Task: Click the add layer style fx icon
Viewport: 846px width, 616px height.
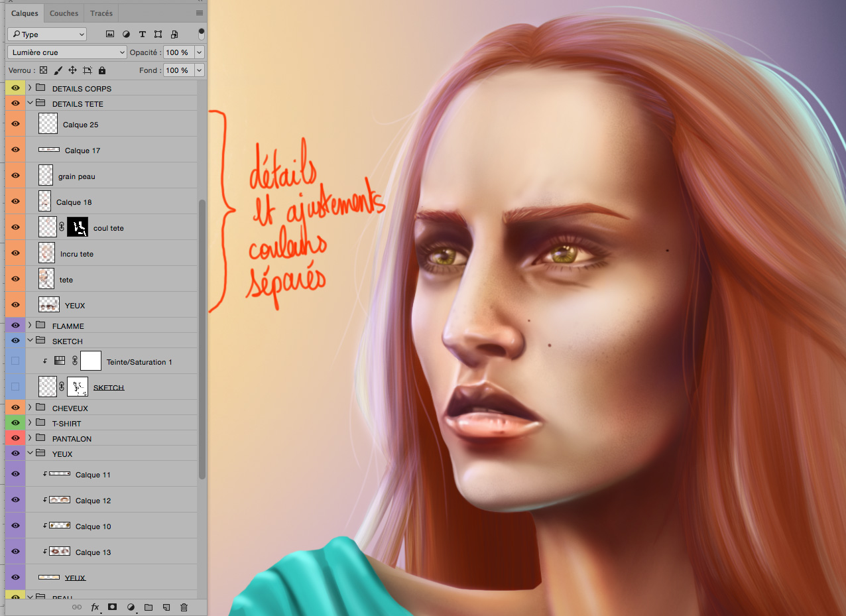Action: pyautogui.click(x=95, y=607)
